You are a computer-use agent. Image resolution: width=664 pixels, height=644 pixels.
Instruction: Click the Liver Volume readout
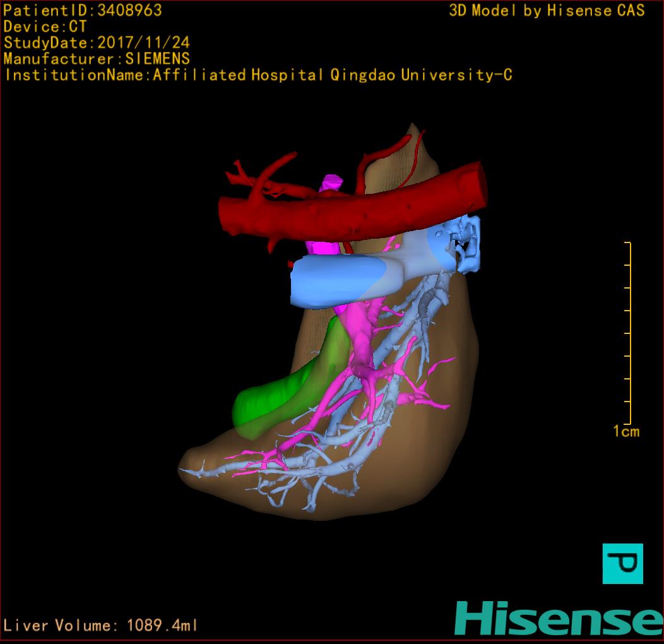pyautogui.click(x=101, y=626)
